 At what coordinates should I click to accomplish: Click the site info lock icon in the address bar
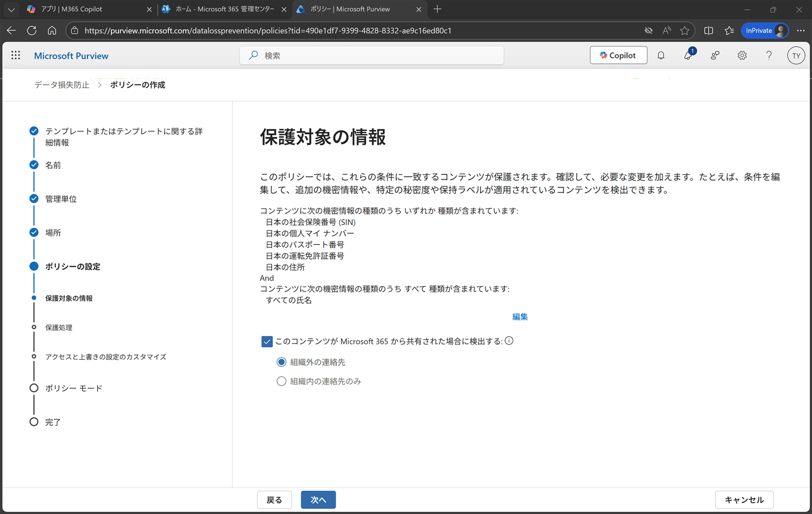coord(75,30)
